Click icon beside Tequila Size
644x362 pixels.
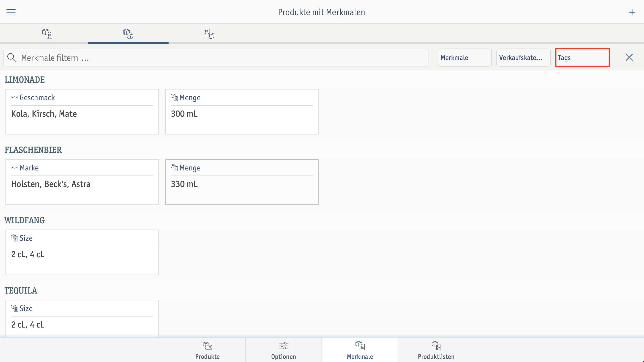pyautogui.click(x=14, y=308)
